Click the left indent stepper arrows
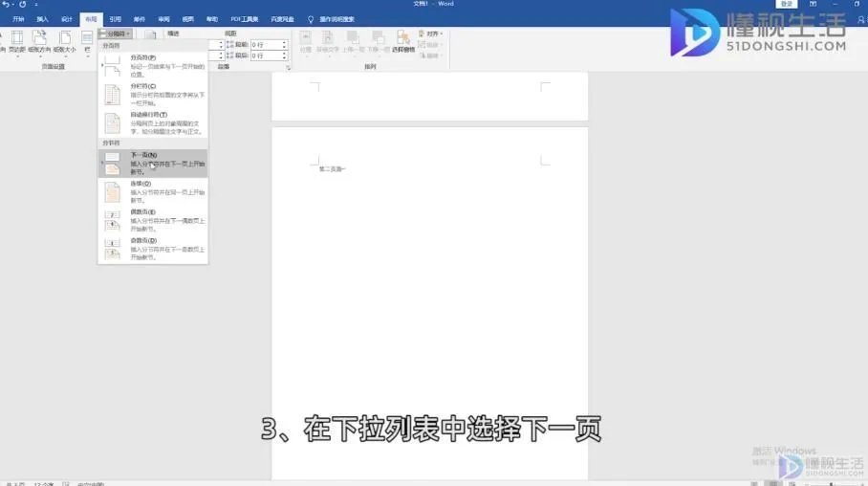Image resolution: width=868 pixels, height=486 pixels. (x=220, y=45)
